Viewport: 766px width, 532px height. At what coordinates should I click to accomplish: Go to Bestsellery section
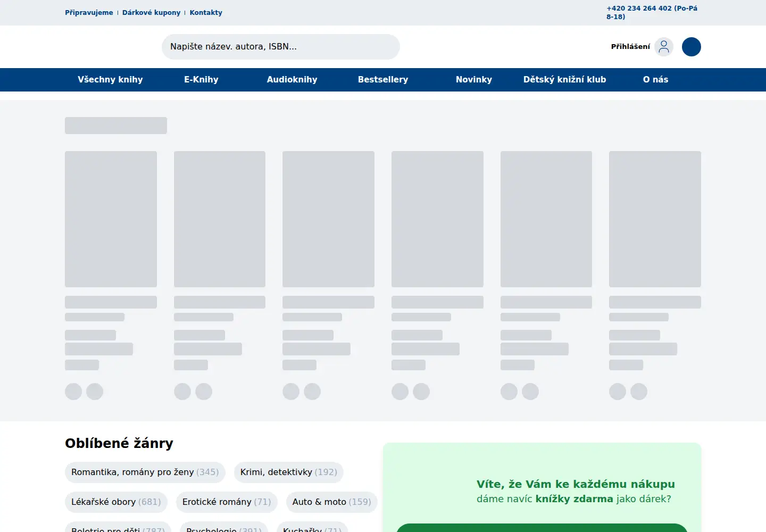click(383, 80)
